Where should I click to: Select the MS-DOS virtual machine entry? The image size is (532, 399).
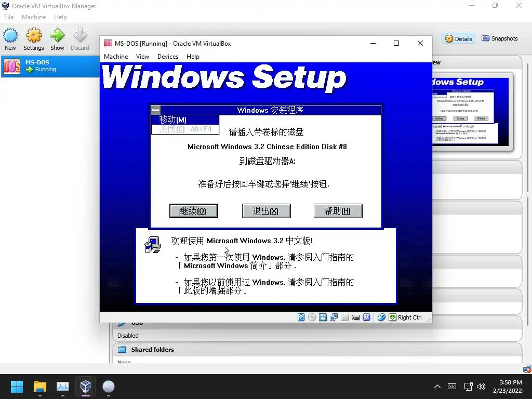(50, 66)
